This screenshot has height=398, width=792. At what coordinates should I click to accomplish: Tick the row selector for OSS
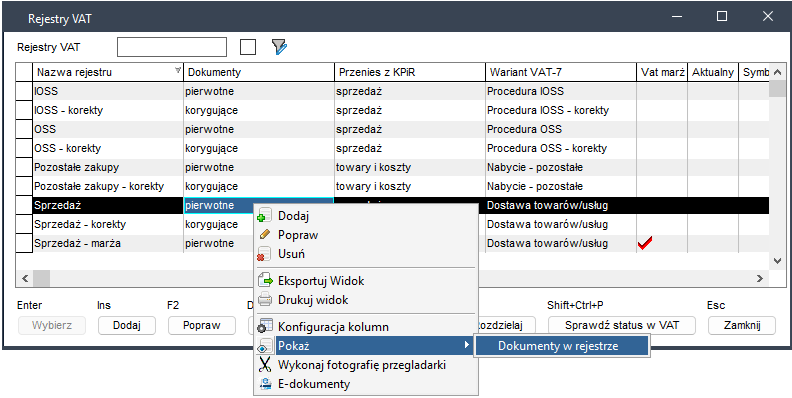coord(24,129)
